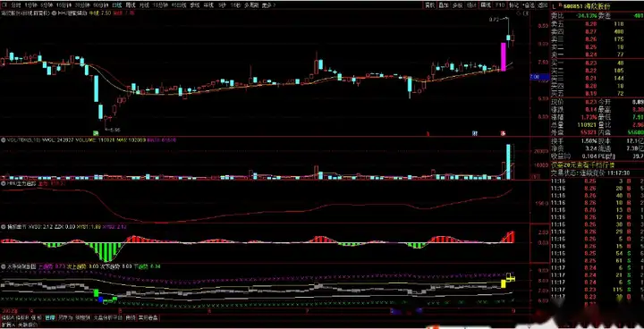Screen dimensions: 644x329
Task: Click the green marker below the 5.96 low
Action: 96,132
